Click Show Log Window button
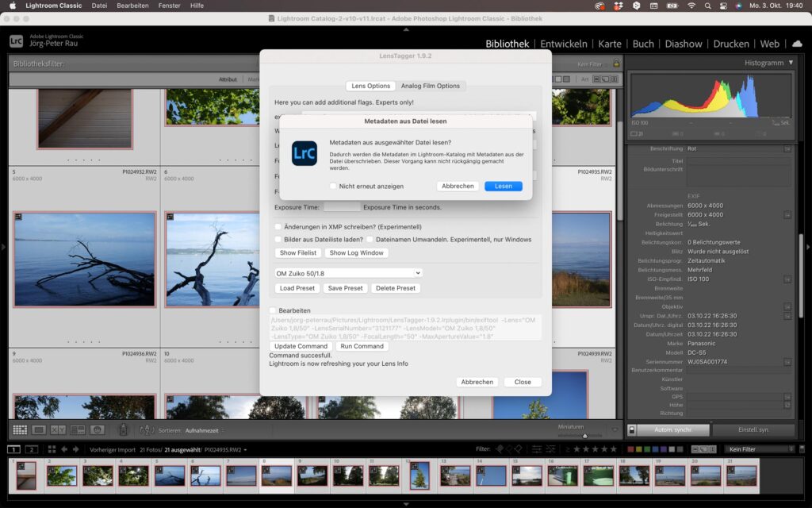 [x=356, y=253]
